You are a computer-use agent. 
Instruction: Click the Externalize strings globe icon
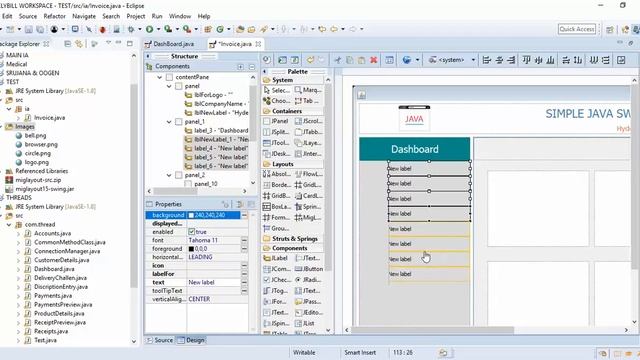pyautogui.click(x=407, y=60)
